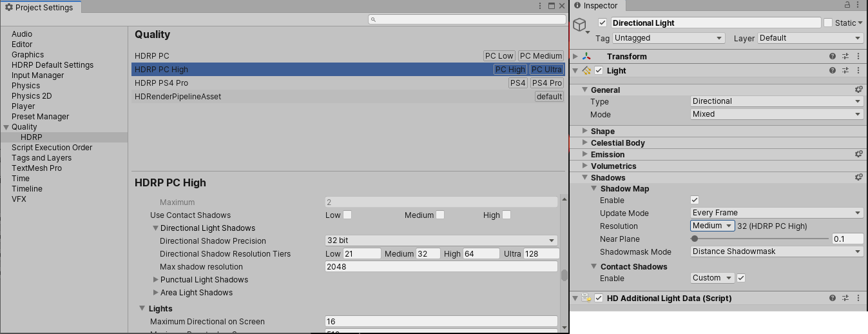Image resolution: width=868 pixels, height=334 pixels.
Task: Open Directional Shadow Precision dropdown
Action: coord(441,241)
